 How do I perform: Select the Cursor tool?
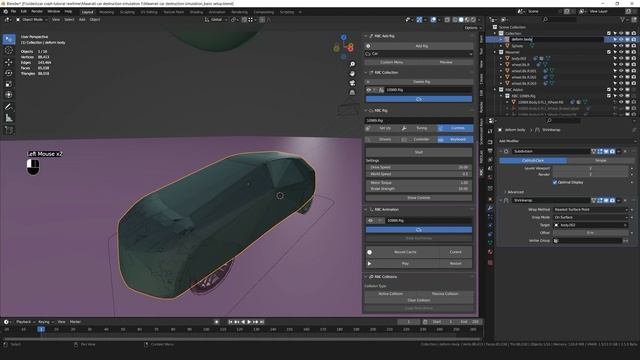tap(9, 51)
